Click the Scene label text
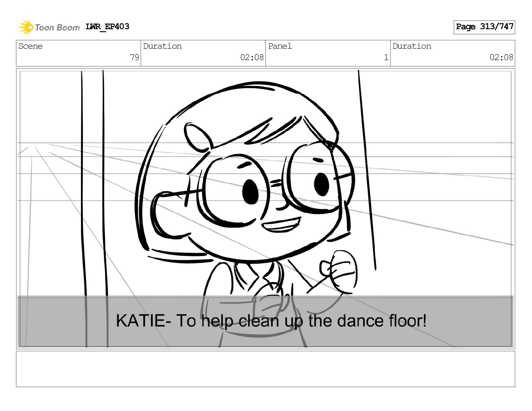The image size is (532, 411). point(31,46)
